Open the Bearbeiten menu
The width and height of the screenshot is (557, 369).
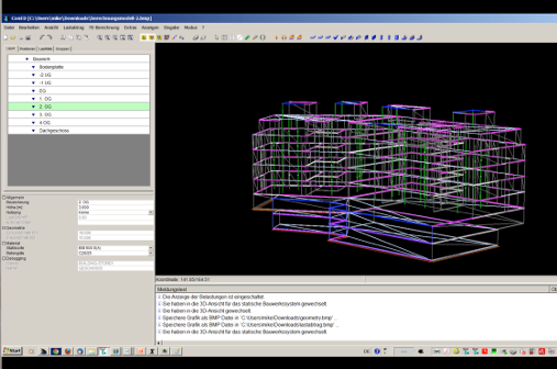coord(29,27)
